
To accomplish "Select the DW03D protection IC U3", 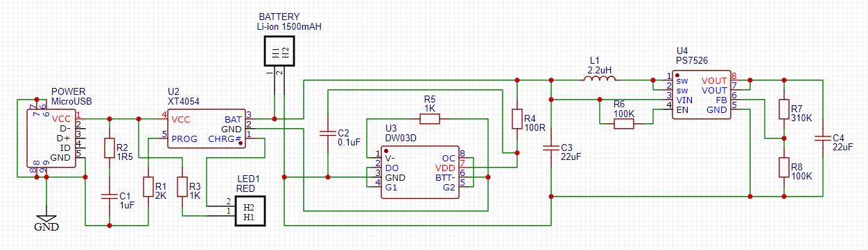I will [x=419, y=172].
